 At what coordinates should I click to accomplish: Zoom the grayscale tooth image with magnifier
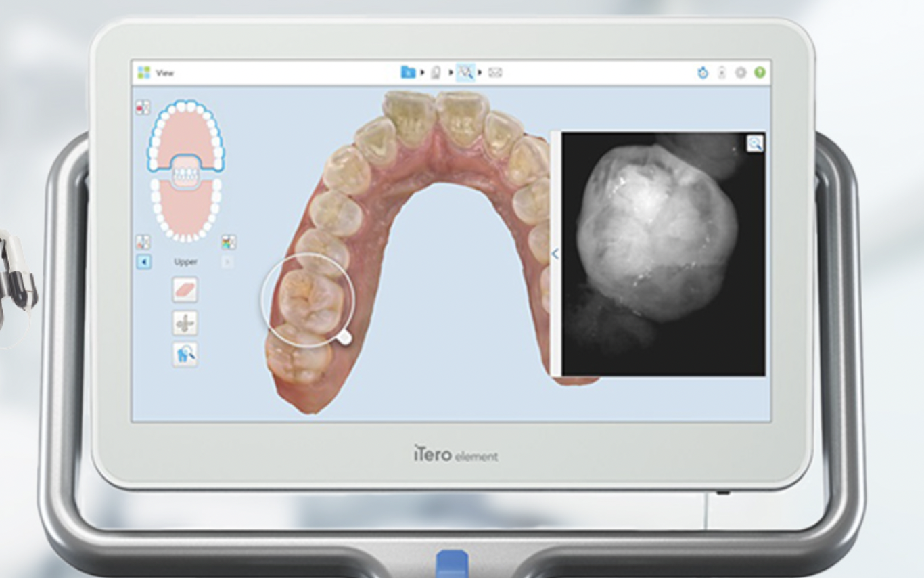click(755, 143)
